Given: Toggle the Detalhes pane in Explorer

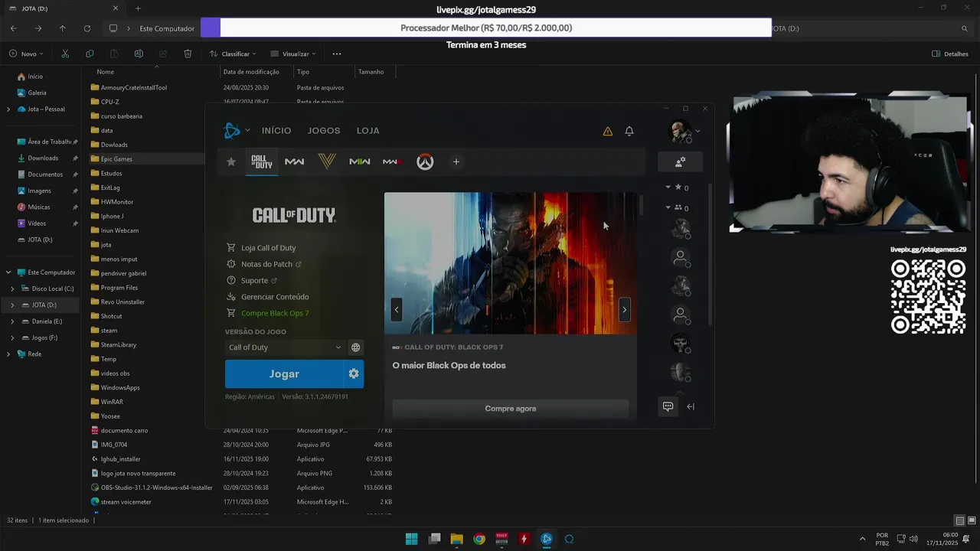Looking at the screenshot, I should click(950, 54).
